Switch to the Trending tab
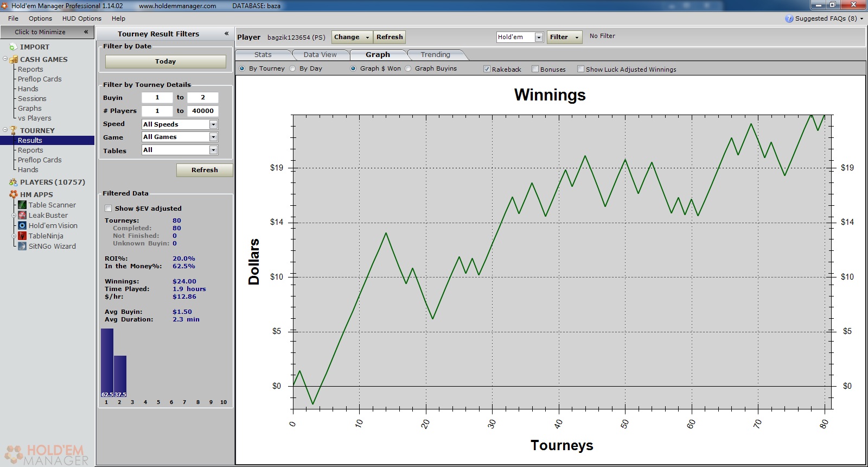 coord(435,55)
